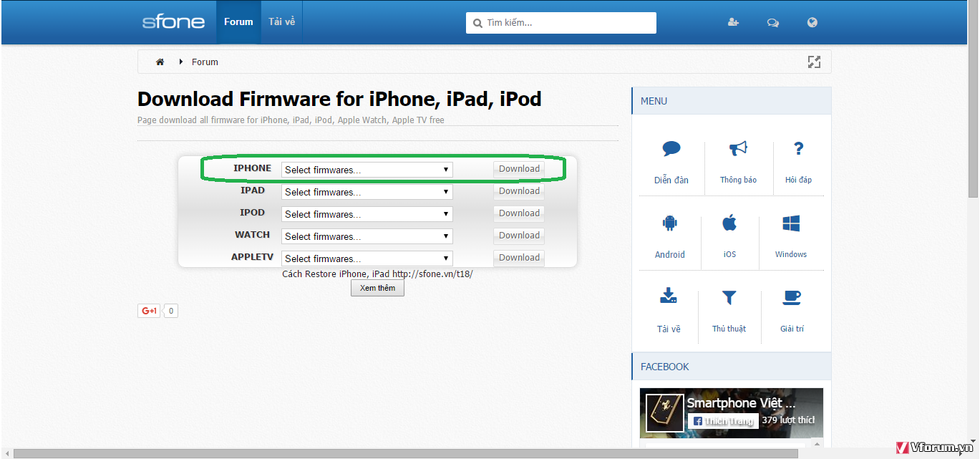This screenshot has height=459, width=980.
Task: Click the search magnifier icon
Action: pyautogui.click(x=477, y=23)
